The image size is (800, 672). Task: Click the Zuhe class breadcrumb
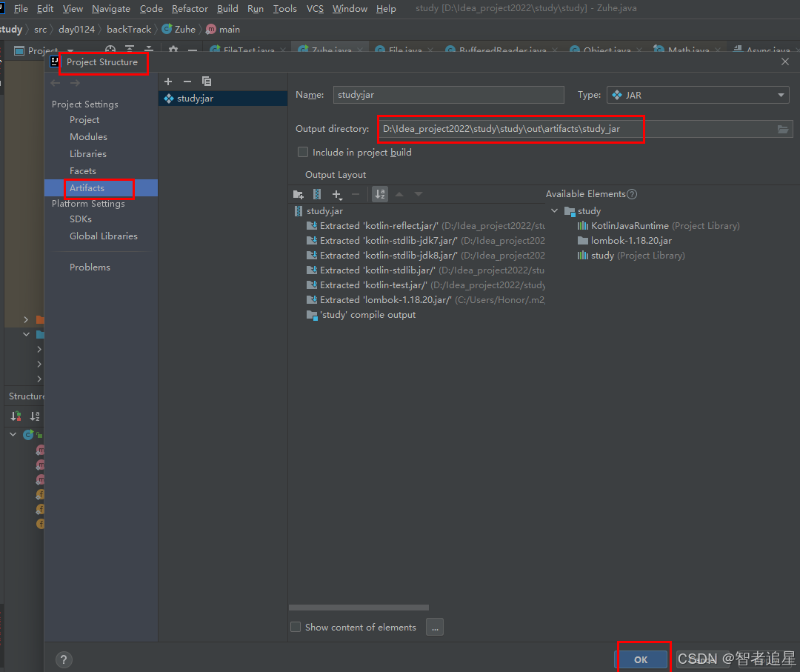coord(179,30)
